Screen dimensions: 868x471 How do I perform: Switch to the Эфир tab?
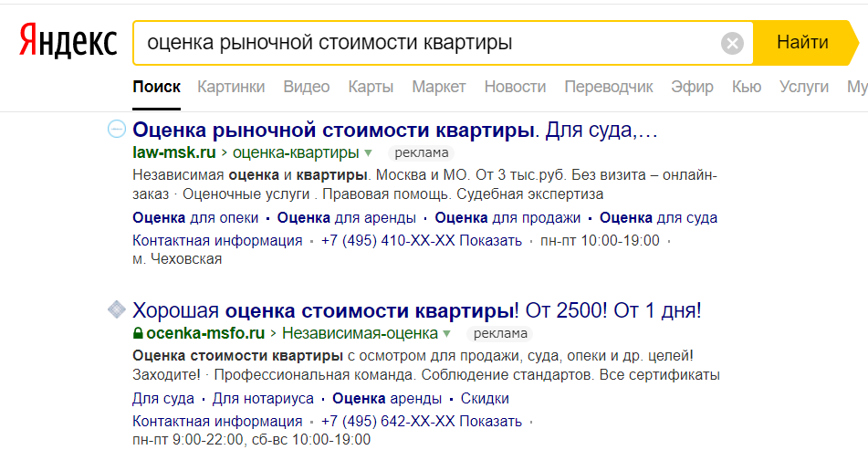point(692,87)
